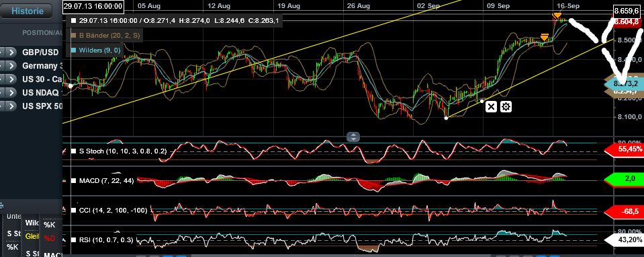This screenshot has height=257, width=644.
Task: Open MACD (7, 22, 44) indicator label
Action: point(106,180)
